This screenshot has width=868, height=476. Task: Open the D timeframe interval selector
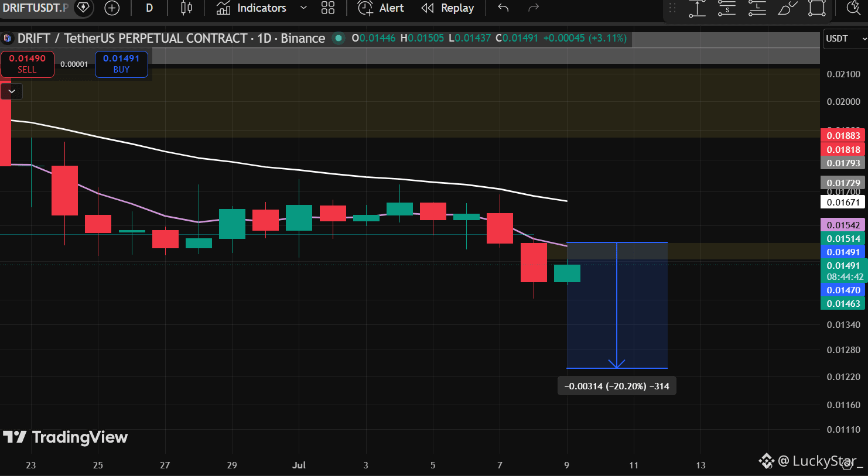click(x=149, y=8)
